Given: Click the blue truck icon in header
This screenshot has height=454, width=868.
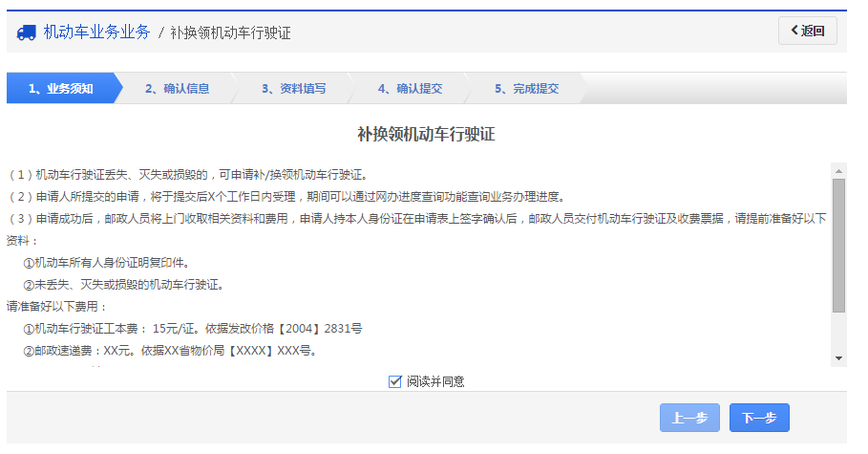Looking at the screenshot, I should [x=27, y=32].
